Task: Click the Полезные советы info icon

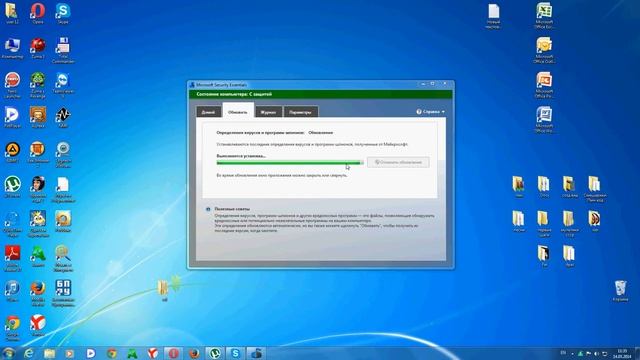Action: (x=208, y=209)
